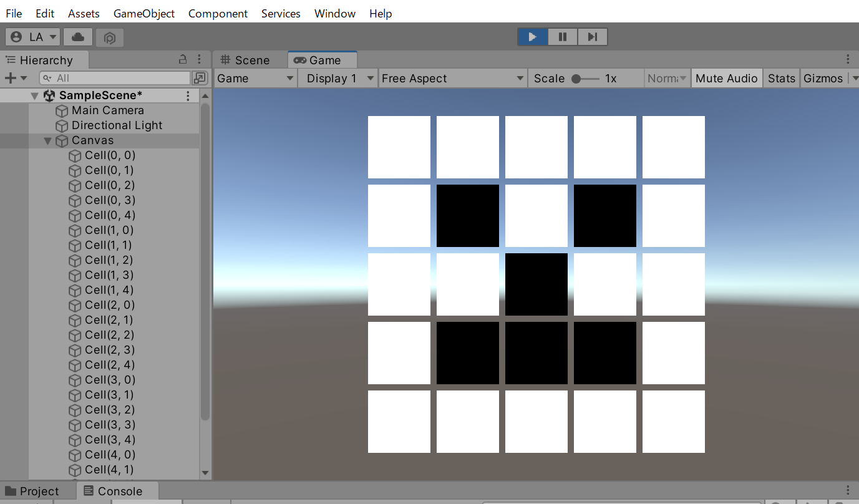859x504 pixels.
Task: Toggle the Stats overlay button
Action: click(x=781, y=78)
